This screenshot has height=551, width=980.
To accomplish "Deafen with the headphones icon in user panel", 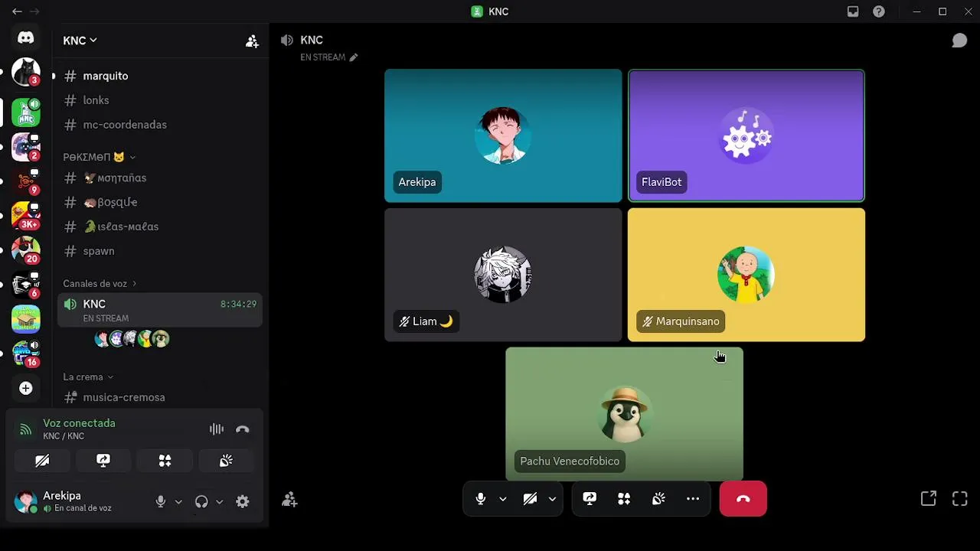I will (201, 502).
